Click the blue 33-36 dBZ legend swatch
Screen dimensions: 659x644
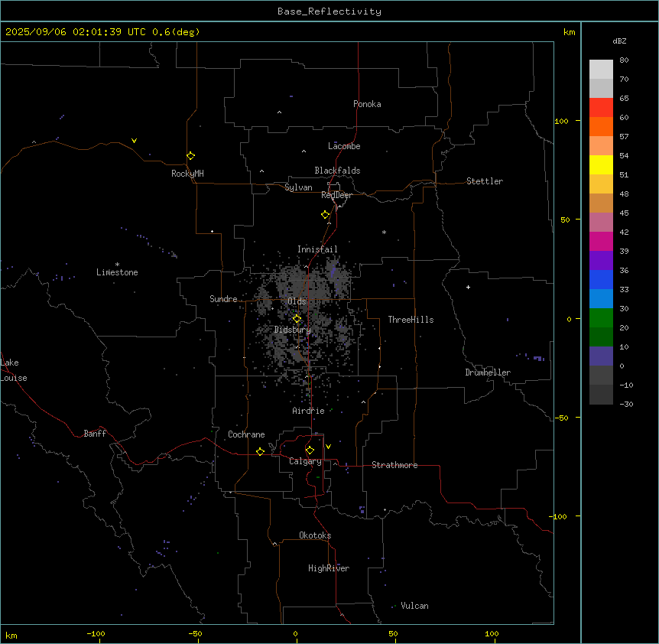(x=601, y=279)
